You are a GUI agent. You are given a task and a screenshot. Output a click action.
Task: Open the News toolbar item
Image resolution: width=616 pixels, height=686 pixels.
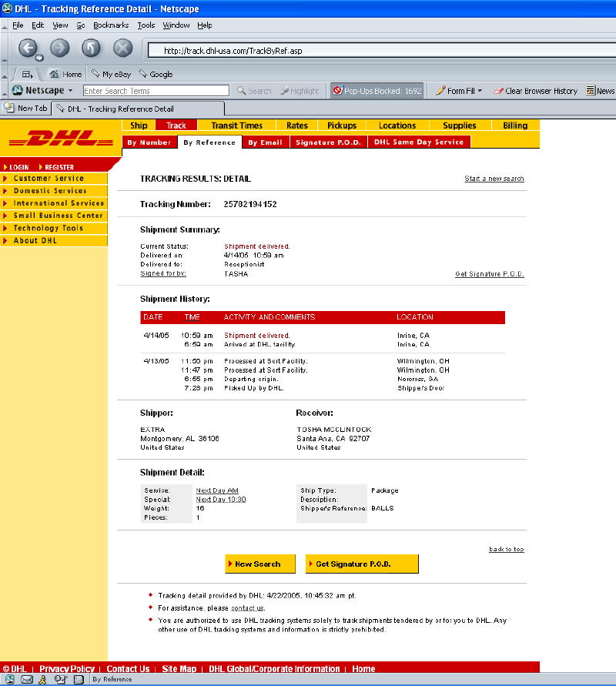click(x=601, y=91)
